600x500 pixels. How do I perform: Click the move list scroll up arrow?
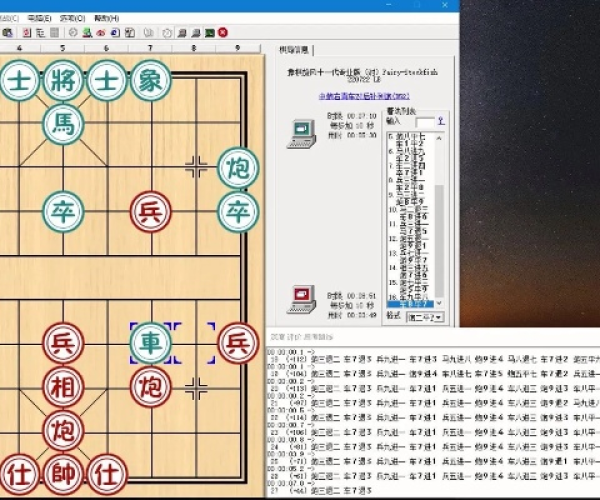point(439,138)
